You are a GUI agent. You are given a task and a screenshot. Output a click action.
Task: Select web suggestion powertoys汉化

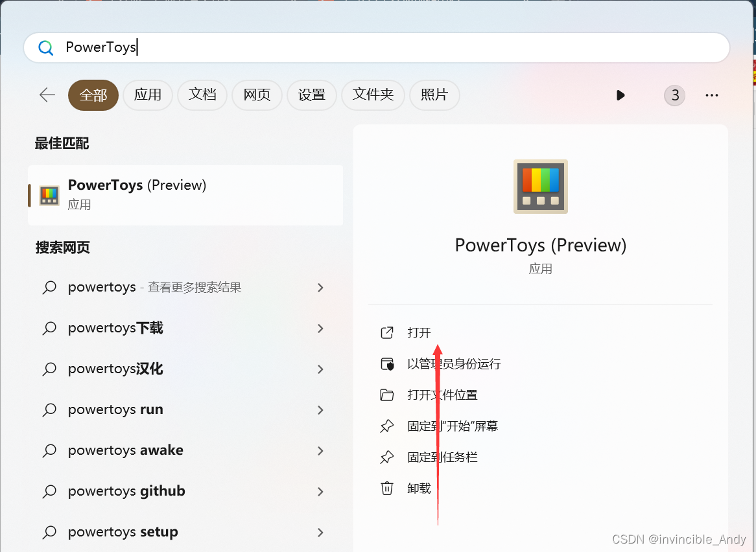tap(185, 369)
